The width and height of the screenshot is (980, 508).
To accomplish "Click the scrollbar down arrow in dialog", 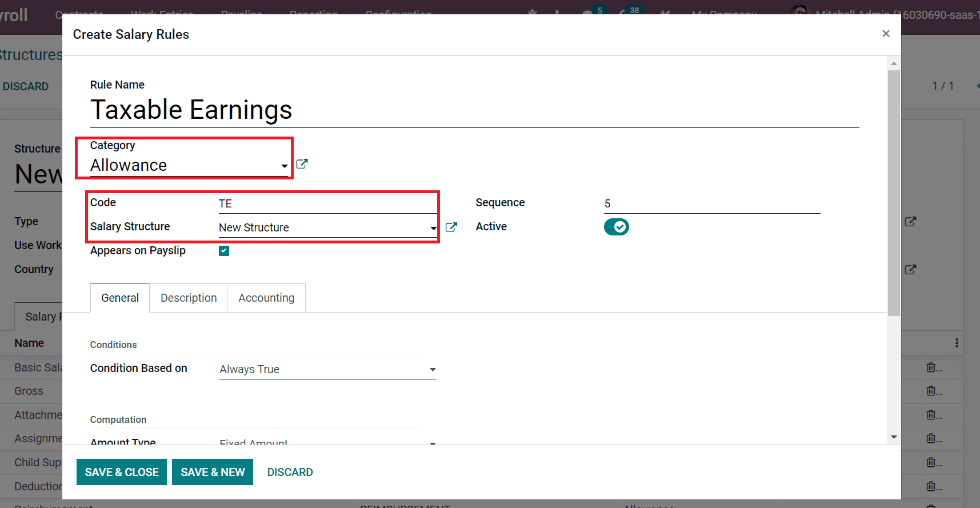I will [x=894, y=437].
